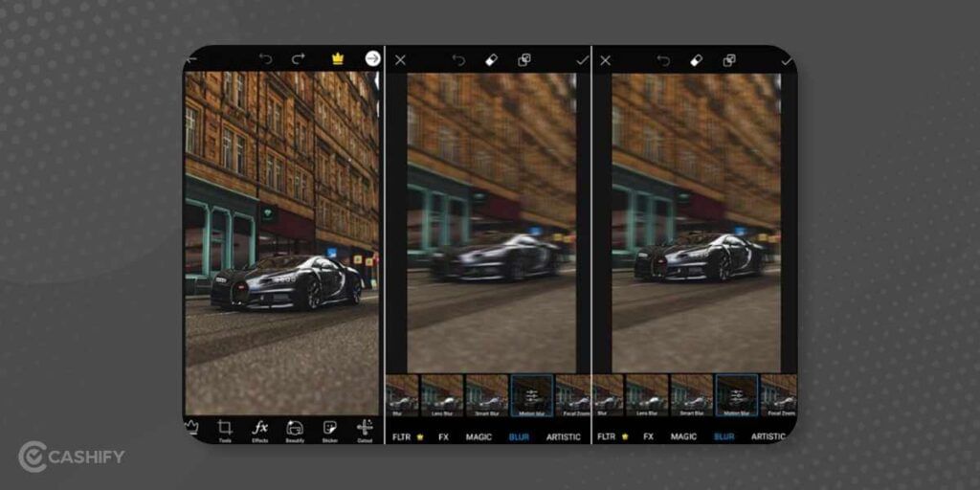Screen dimensions: 980x490
Task: Open Motion Blur settings in the rightmost screen
Action: [737, 395]
